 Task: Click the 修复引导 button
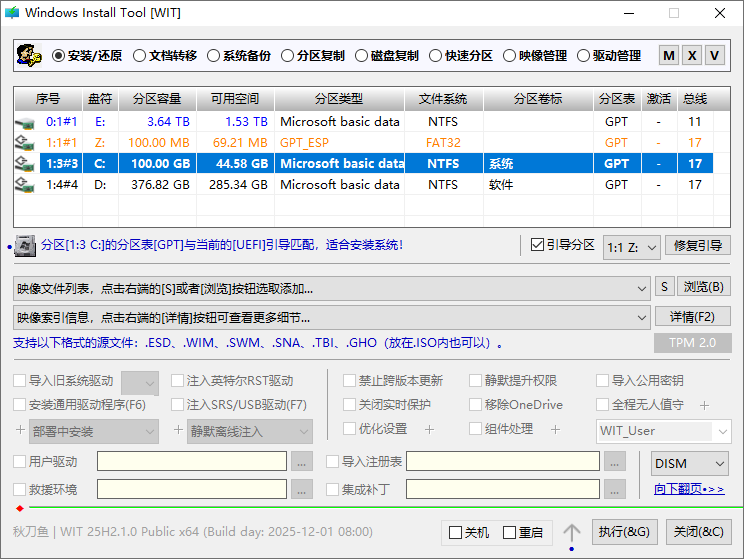(698, 245)
